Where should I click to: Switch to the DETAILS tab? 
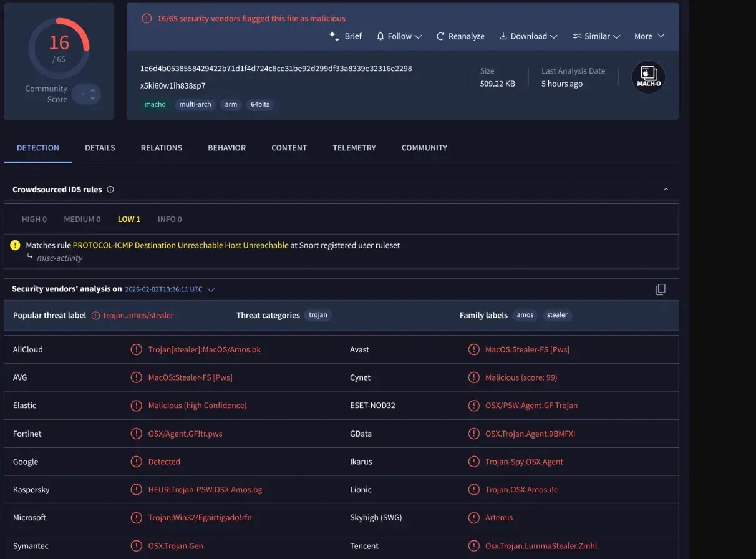pos(100,148)
